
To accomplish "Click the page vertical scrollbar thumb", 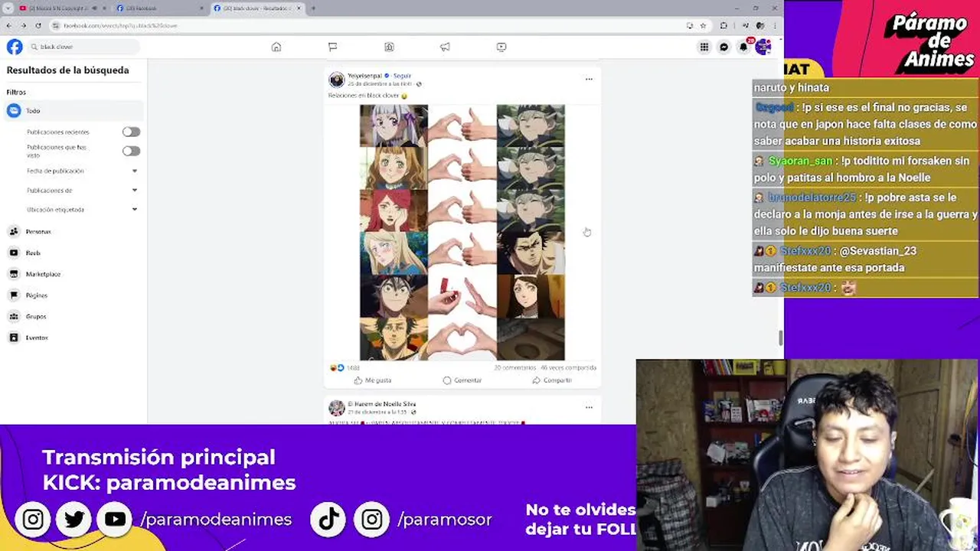I will click(x=781, y=337).
